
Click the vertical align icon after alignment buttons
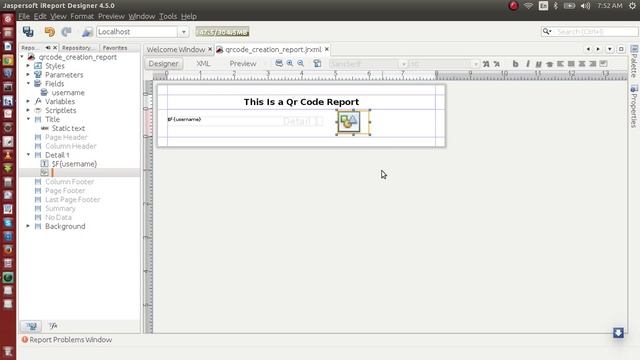pyautogui.click(x=603, y=64)
